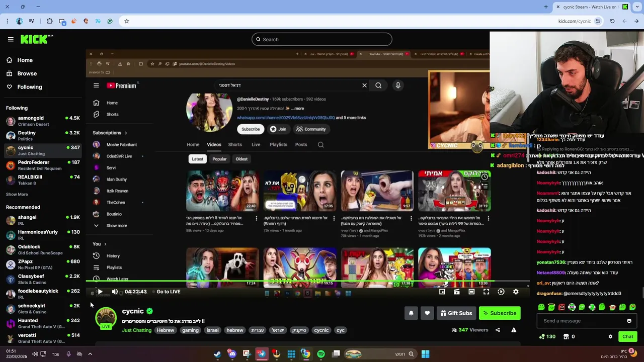Open the tab search dropdown arrow
The height and width of the screenshot is (362, 644).
pyautogui.click(x=636, y=7)
